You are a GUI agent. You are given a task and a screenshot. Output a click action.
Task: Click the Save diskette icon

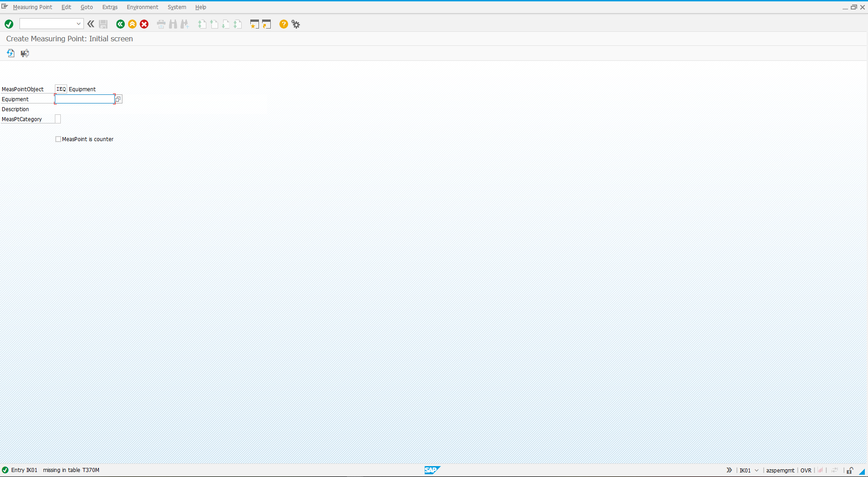point(103,24)
